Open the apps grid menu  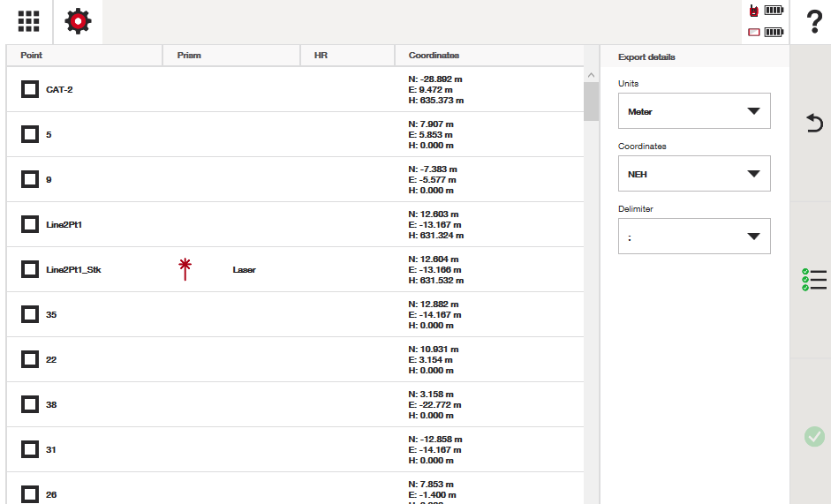coord(27,22)
